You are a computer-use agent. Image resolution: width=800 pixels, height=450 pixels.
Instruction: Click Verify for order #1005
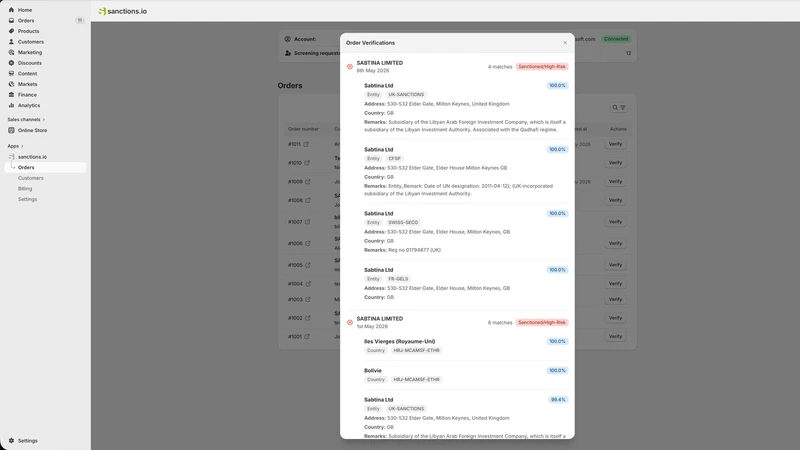(615, 265)
